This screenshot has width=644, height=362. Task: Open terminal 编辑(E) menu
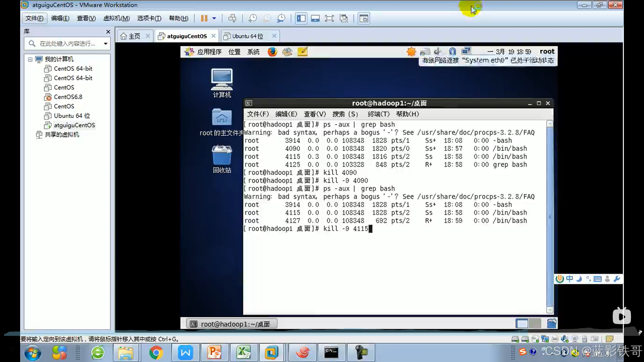pyautogui.click(x=286, y=114)
